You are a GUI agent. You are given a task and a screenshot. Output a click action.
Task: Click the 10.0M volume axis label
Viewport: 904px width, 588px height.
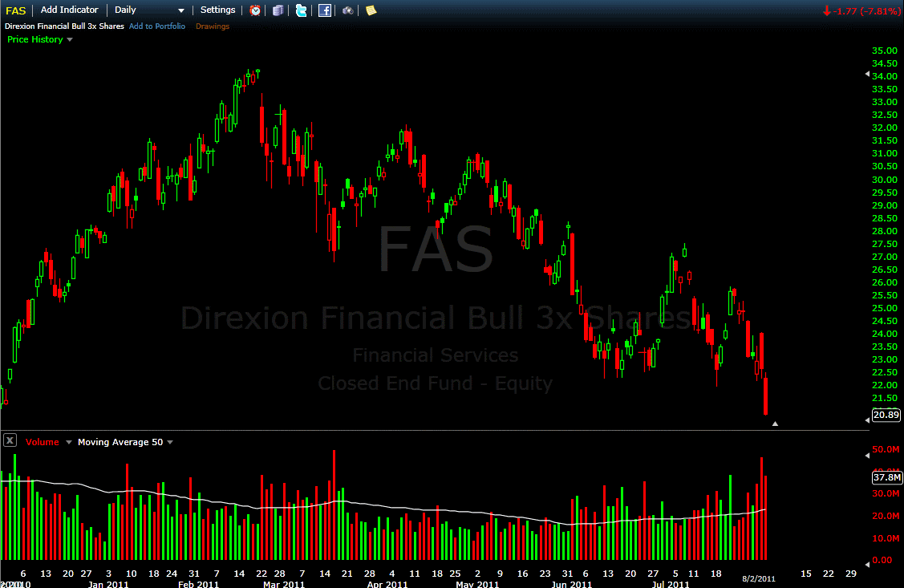(886, 538)
